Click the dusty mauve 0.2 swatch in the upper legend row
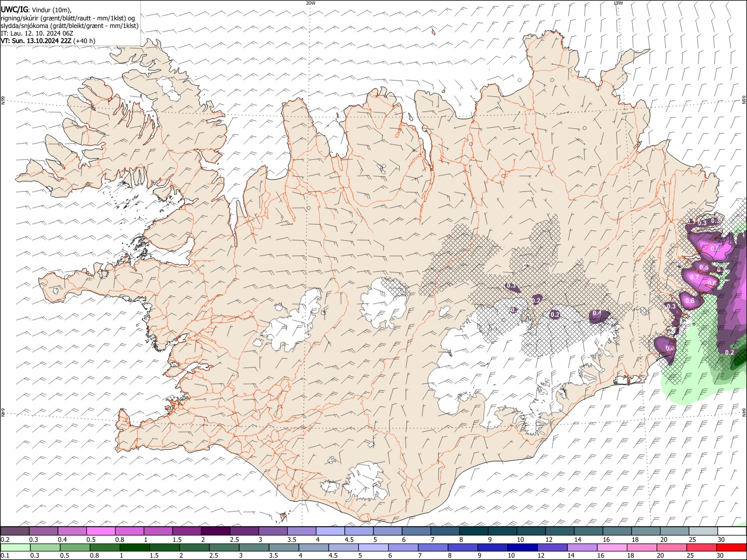Image resolution: width=747 pixels, height=560 pixels. (15, 531)
